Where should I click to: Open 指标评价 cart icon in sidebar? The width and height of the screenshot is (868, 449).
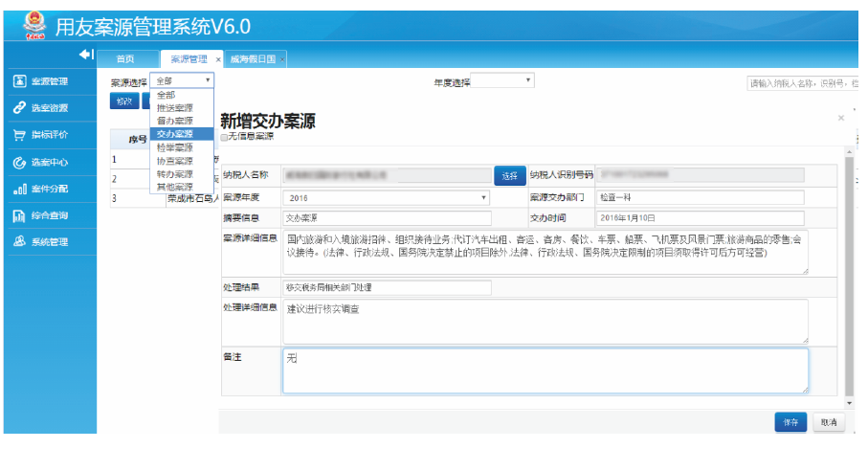pyautogui.click(x=19, y=135)
